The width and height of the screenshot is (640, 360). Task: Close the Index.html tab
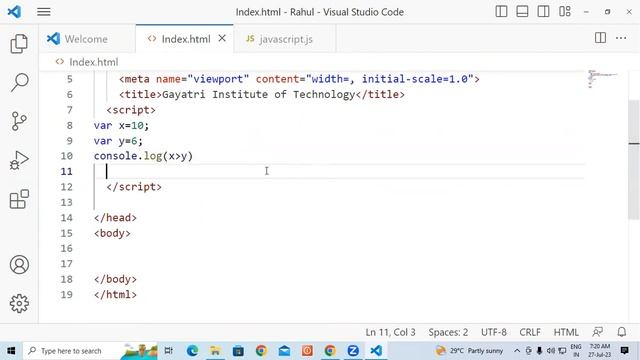pyautogui.click(x=222, y=38)
